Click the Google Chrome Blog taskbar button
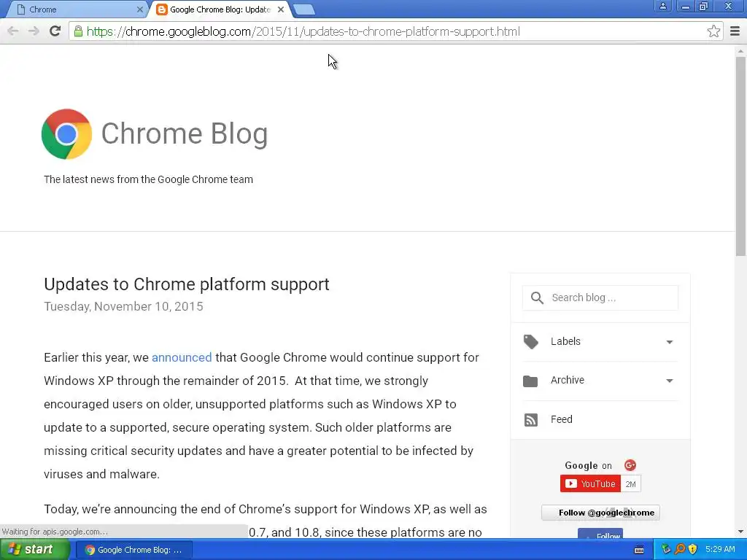The width and height of the screenshot is (747, 560). point(134,550)
